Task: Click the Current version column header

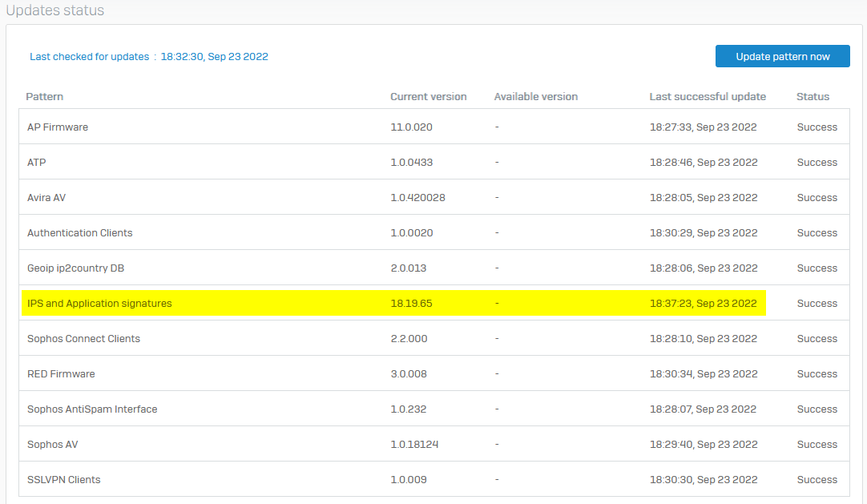Action: click(x=428, y=97)
